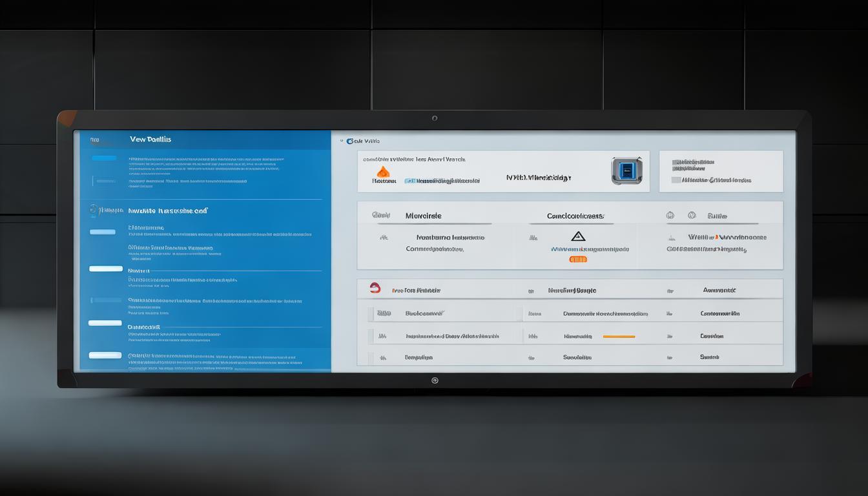Screen dimensions: 868x496
Task: Click the second round icon in third column header
Action: click(x=692, y=216)
